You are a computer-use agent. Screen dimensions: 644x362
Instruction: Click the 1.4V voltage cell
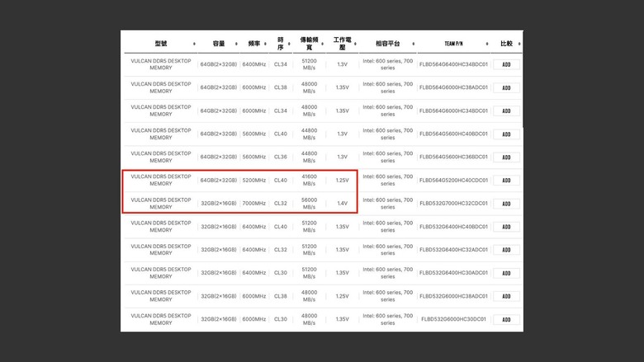[342, 204]
